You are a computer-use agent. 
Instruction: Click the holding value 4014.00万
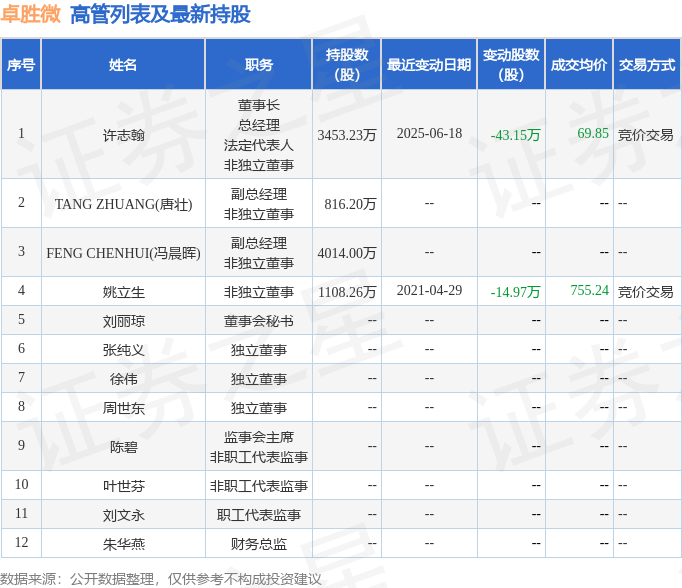tap(347, 253)
